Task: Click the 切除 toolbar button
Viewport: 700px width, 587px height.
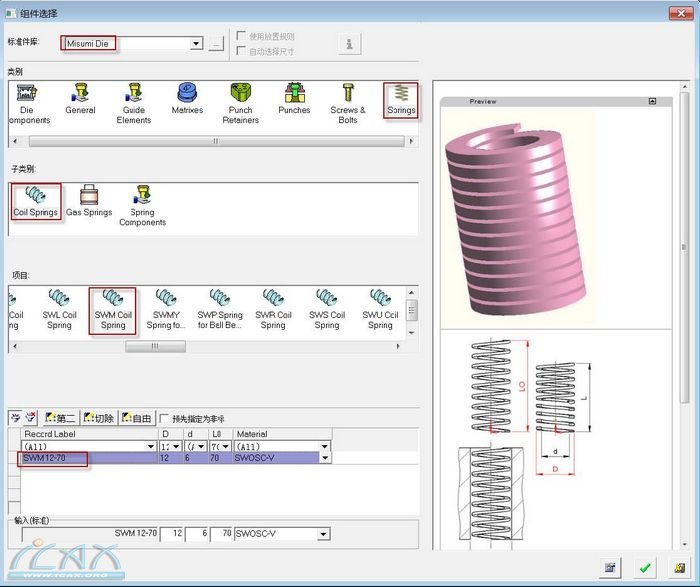Action: [99, 418]
